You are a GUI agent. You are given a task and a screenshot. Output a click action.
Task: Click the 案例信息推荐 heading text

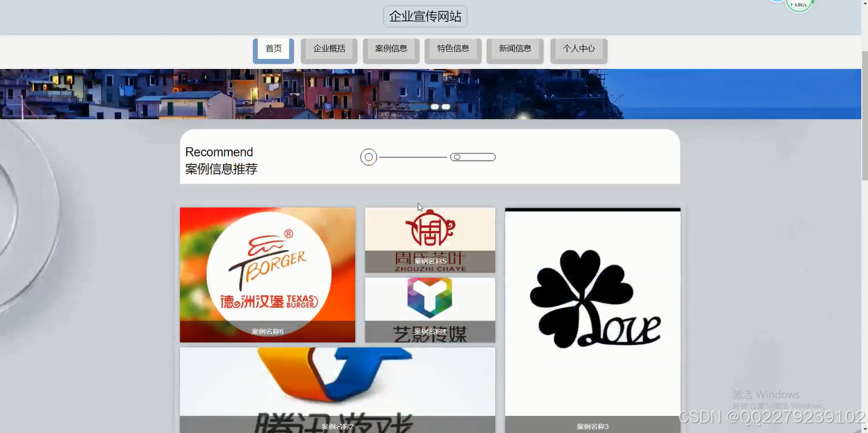click(x=222, y=169)
